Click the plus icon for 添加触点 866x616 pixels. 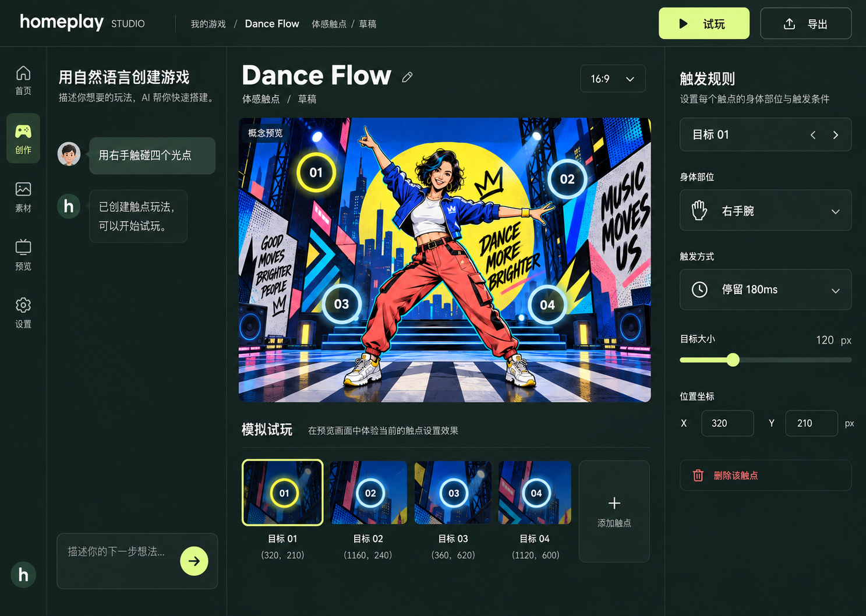(614, 503)
